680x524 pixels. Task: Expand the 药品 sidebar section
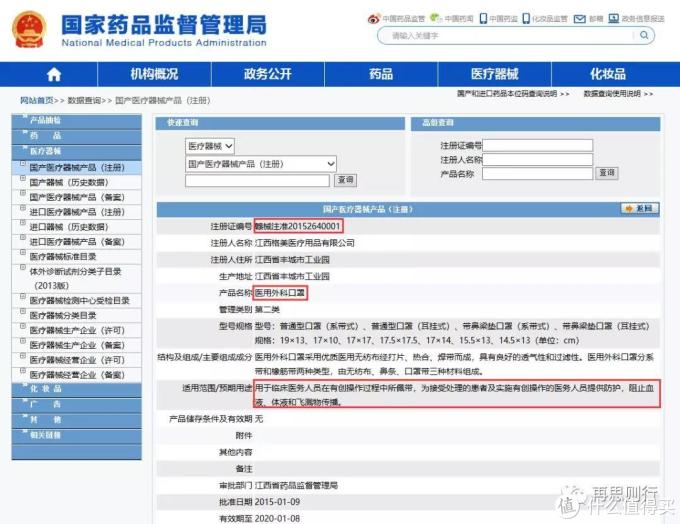tap(76, 137)
